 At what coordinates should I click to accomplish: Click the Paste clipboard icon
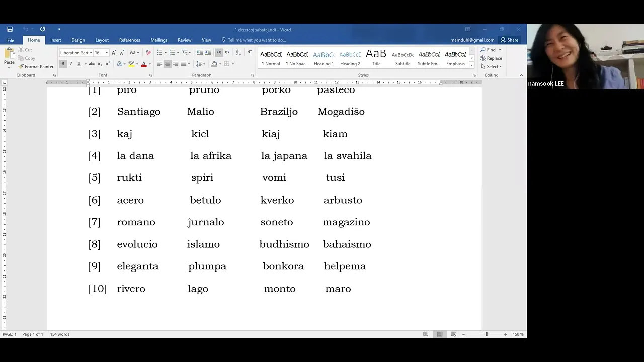(x=9, y=54)
